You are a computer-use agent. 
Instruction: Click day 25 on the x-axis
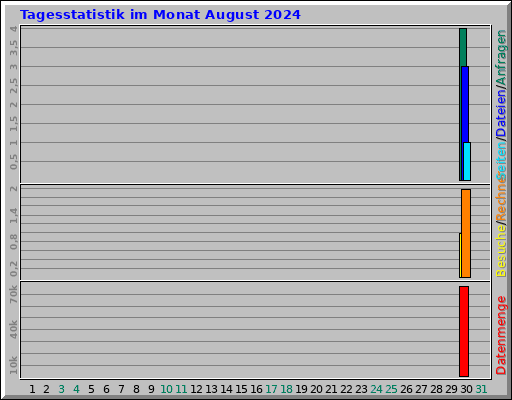pos(391,389)
